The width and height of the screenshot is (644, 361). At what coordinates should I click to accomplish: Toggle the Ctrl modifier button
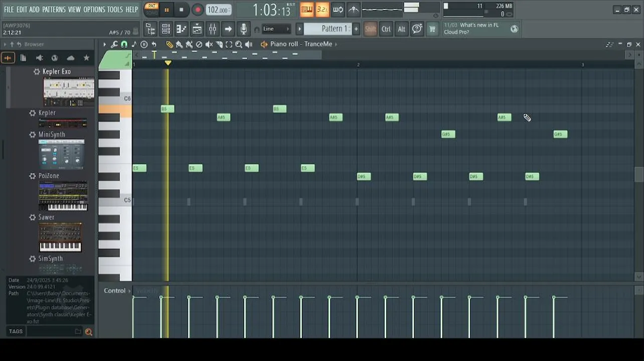(x=386, y=29)
